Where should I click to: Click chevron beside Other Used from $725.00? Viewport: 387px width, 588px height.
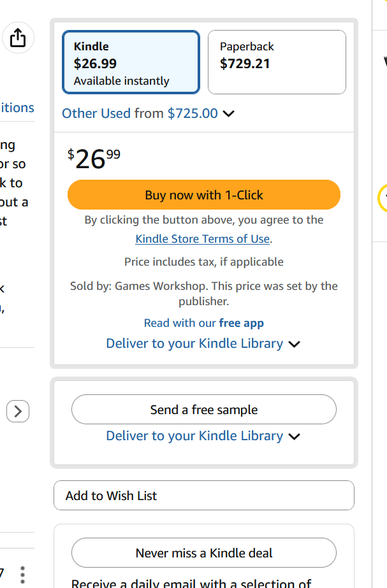(x=228, y=113)
